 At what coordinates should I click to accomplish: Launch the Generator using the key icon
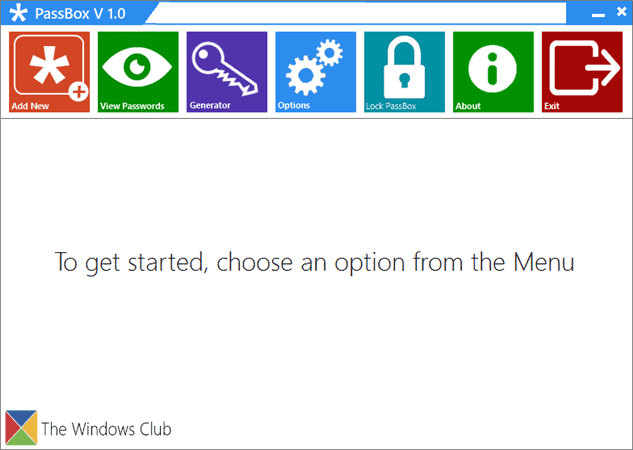[225, 69]
